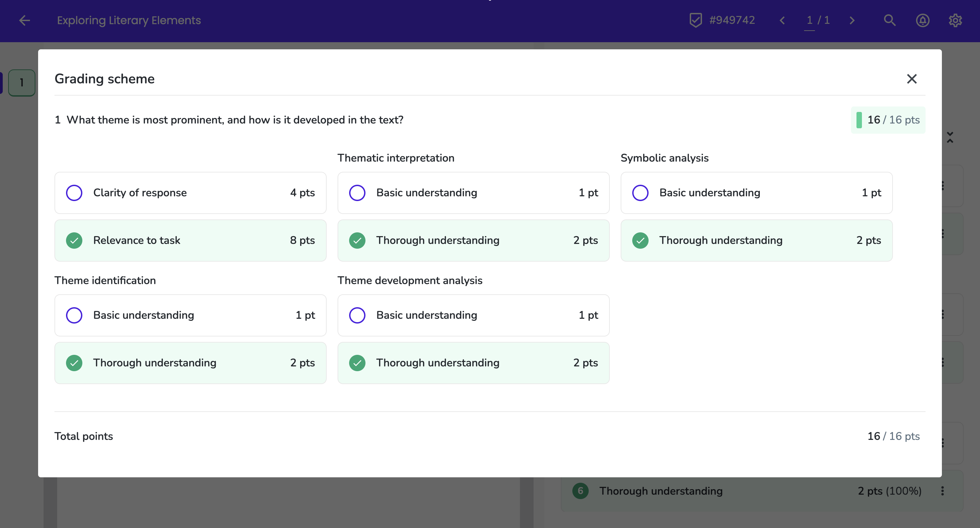This screenshot has width=980, height=528.
Task: Select Basic understanding under Thematic interpretation
Action: pyautogui.click(x=473, y=193)
